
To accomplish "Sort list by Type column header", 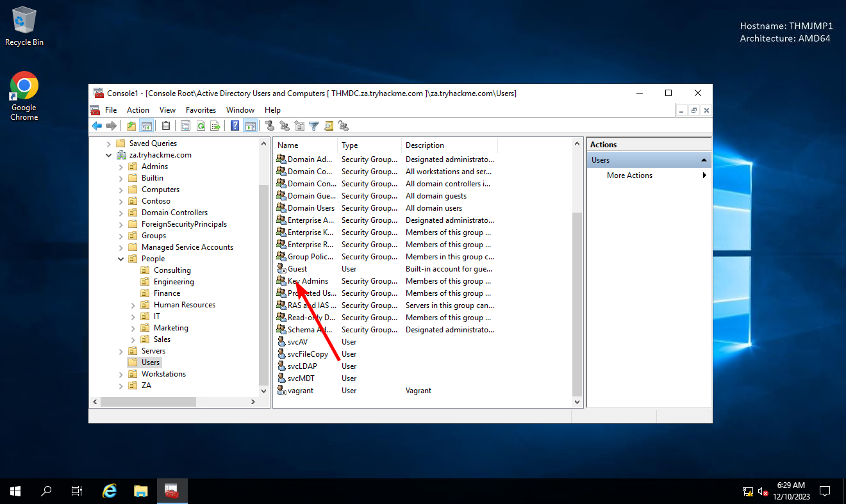I will (x=369, y=145).
